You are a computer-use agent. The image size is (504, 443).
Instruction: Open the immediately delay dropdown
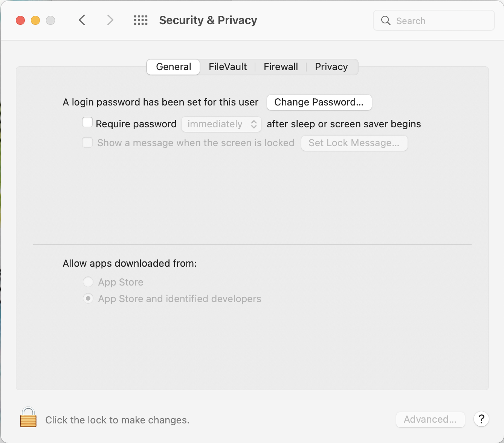pos(221,124)
